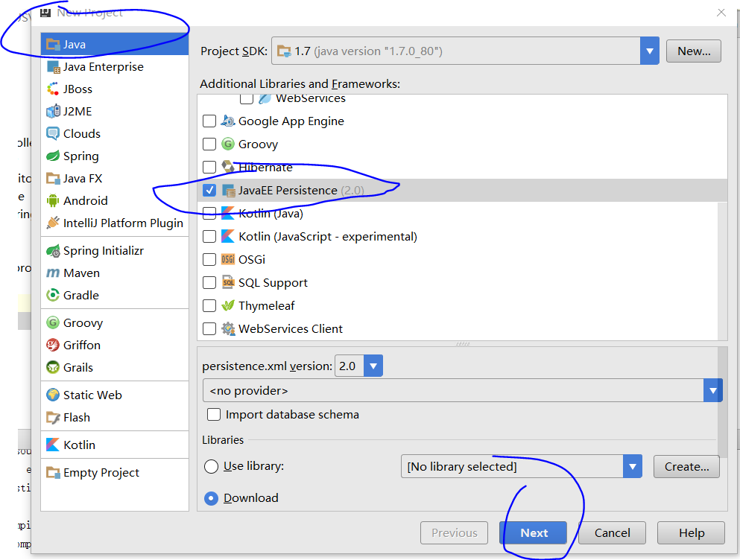Open the Clouds icon entry
This screenshot has height=560, width=740.
coord(53,133)
